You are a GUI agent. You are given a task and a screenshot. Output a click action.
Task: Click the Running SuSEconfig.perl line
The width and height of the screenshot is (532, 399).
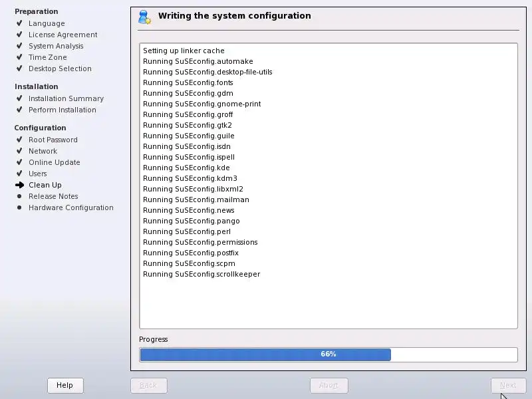(187, 231)
